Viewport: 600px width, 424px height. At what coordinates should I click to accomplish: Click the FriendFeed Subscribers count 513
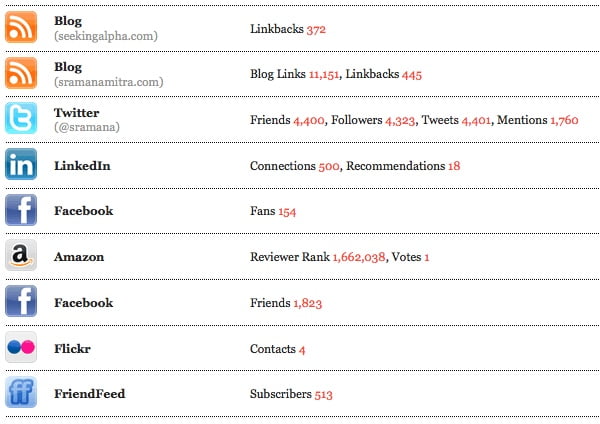click(323, 395)
